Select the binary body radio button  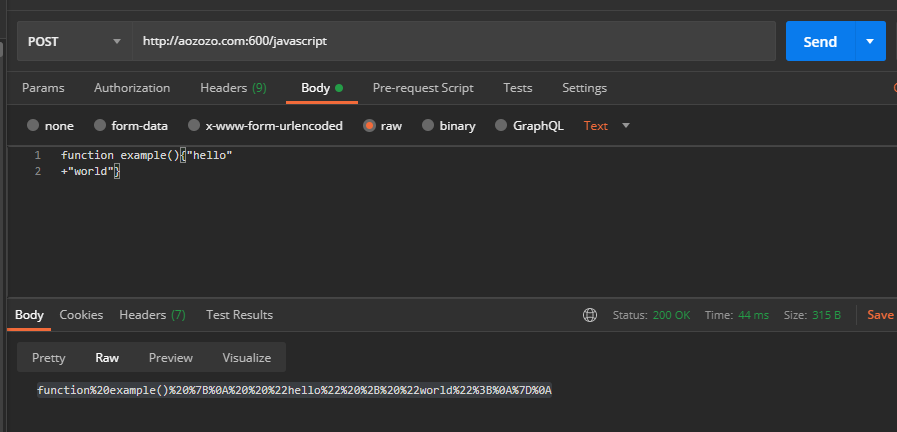point(428,125)
